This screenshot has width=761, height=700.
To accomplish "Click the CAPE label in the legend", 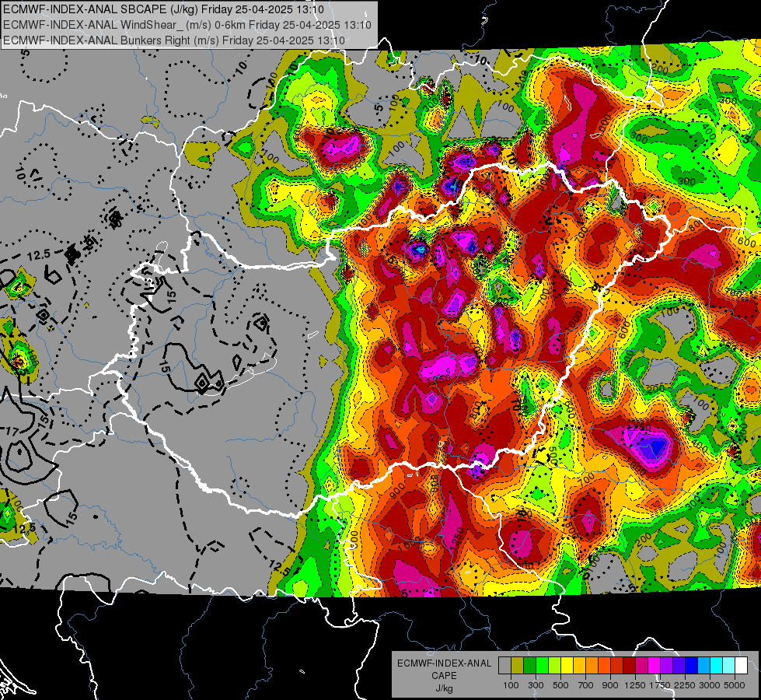I will (444, 676).
